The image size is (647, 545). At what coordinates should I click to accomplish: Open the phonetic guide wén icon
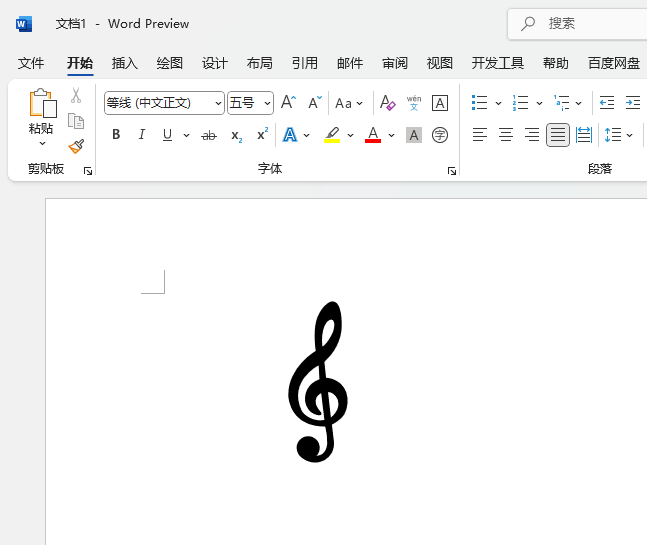tap(413, 103)
